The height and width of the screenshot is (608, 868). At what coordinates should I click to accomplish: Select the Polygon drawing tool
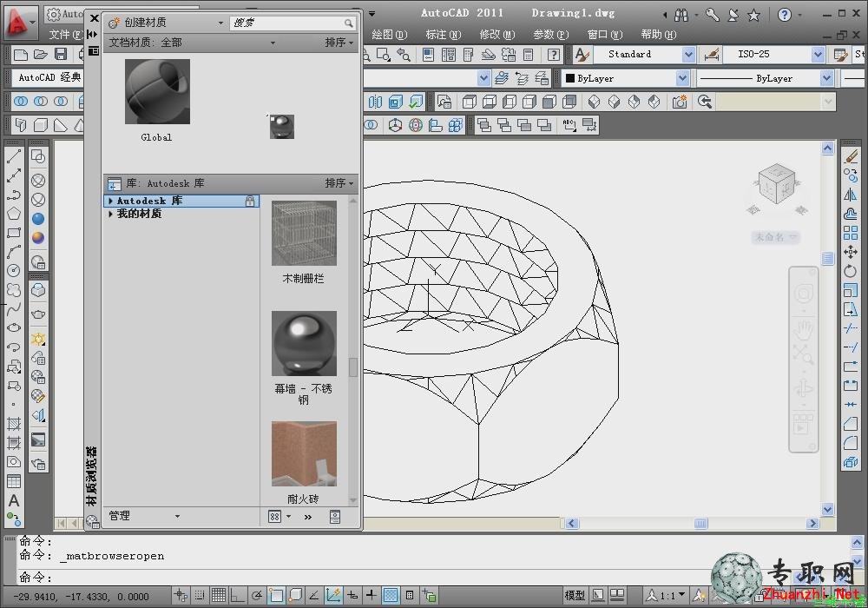click(14, 214)
